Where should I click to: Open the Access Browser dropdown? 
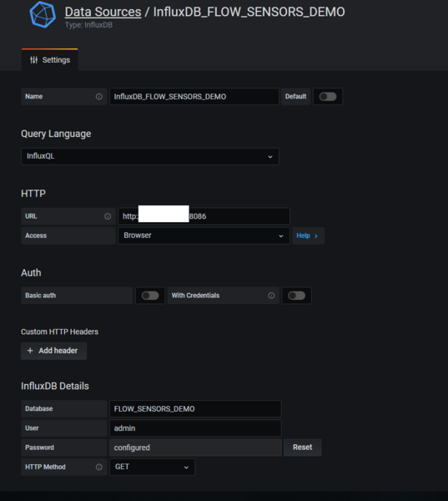coord(204,235)
